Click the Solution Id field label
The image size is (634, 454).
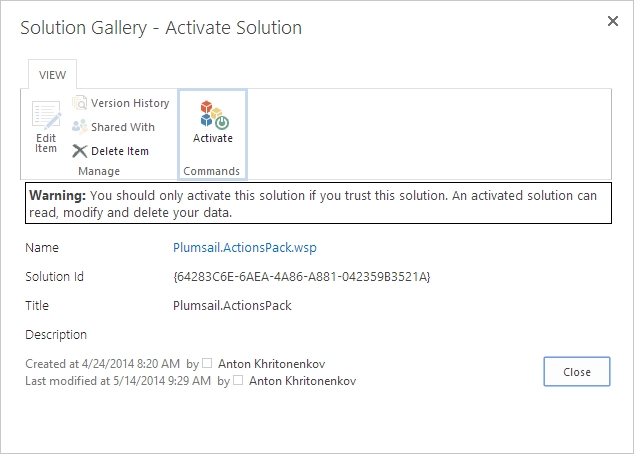(54, 277)
